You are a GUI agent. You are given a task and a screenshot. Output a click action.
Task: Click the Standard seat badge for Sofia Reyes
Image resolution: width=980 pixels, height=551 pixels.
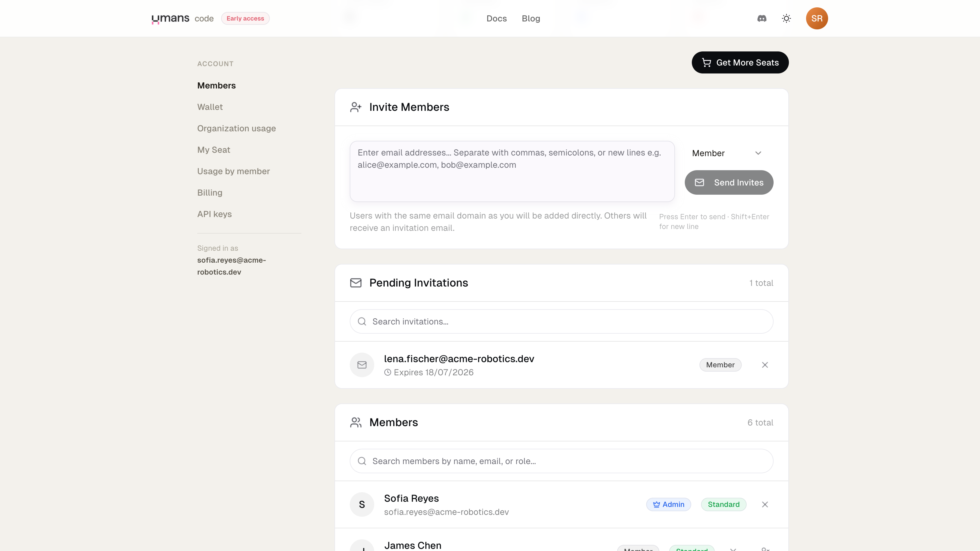pyautogui.click(x=724, y=504)
